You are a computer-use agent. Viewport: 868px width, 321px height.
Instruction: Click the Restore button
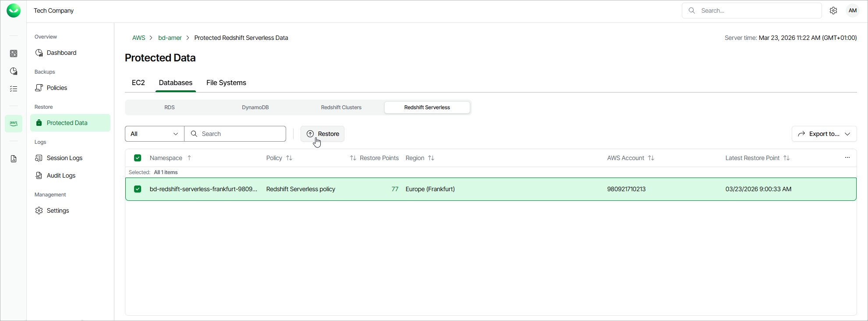[x=322, y=134]
